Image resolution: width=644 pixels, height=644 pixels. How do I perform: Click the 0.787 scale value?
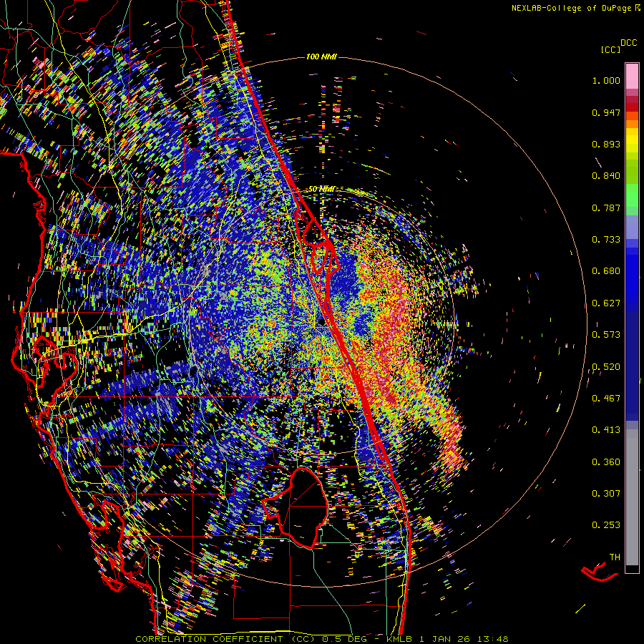pos(606,208)
